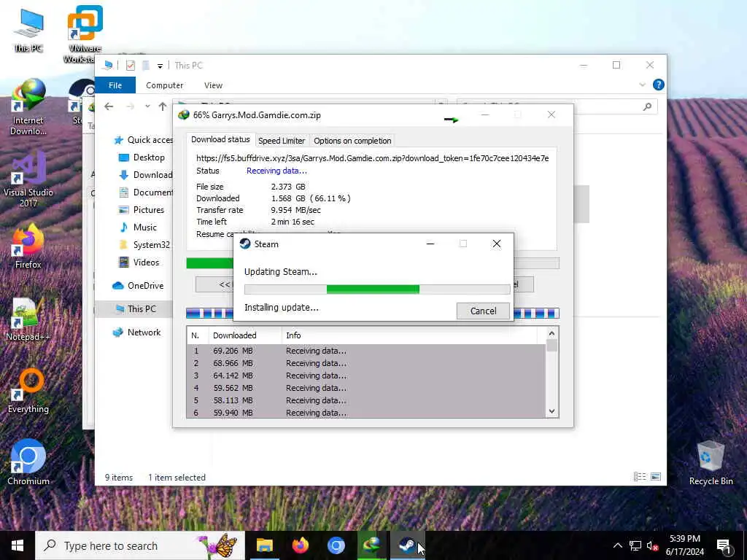Open the File menu in Explorer
Viewport: 747px width, 560px height.
(x=115, y=85)
